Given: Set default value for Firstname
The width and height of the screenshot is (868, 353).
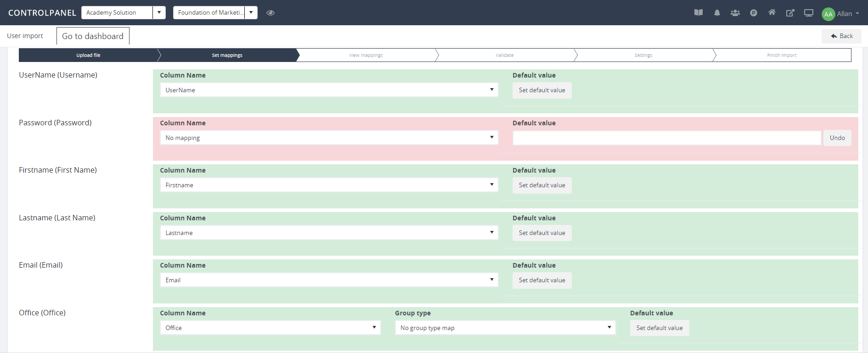Looking at the screenshot, I should (542, 185).
